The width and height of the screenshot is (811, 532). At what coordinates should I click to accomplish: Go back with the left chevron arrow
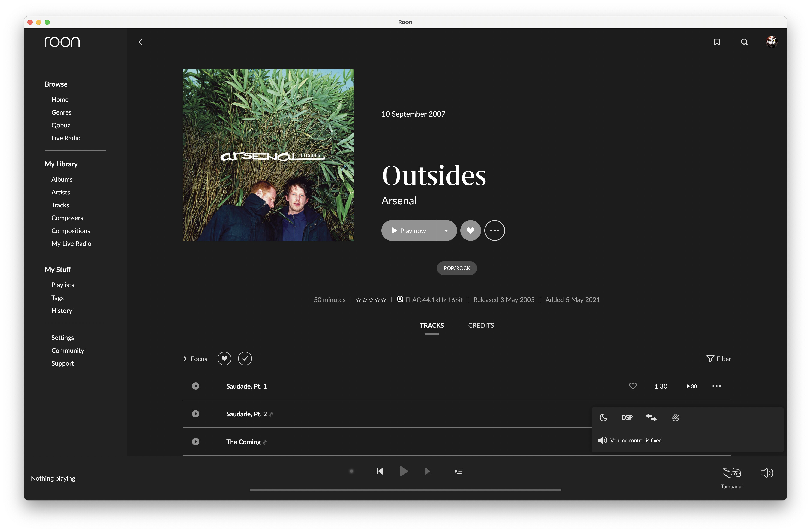coord(140,42)
